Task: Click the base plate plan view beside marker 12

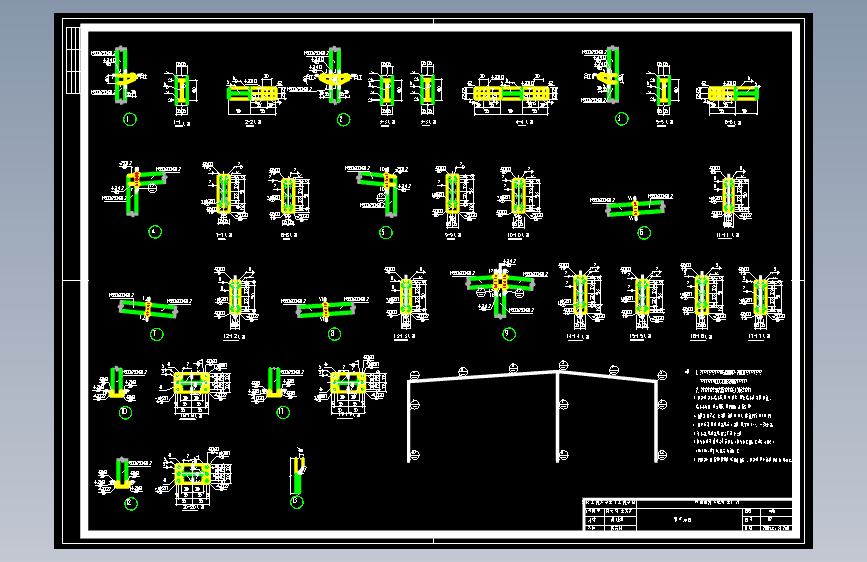Action: point(193,478)
